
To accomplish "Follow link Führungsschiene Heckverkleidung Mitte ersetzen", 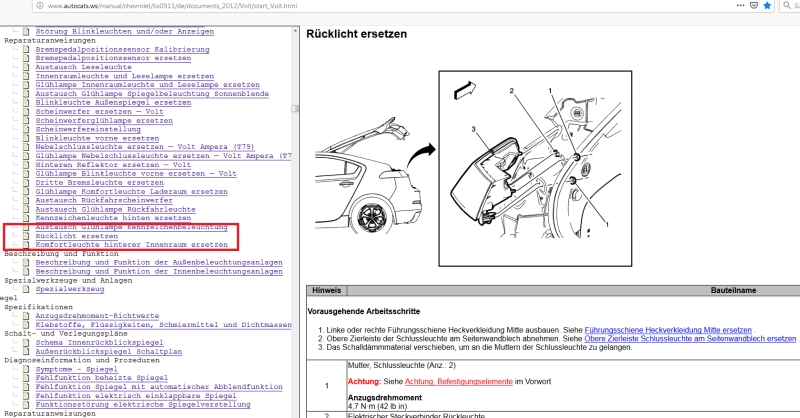I will coord(667,329).
